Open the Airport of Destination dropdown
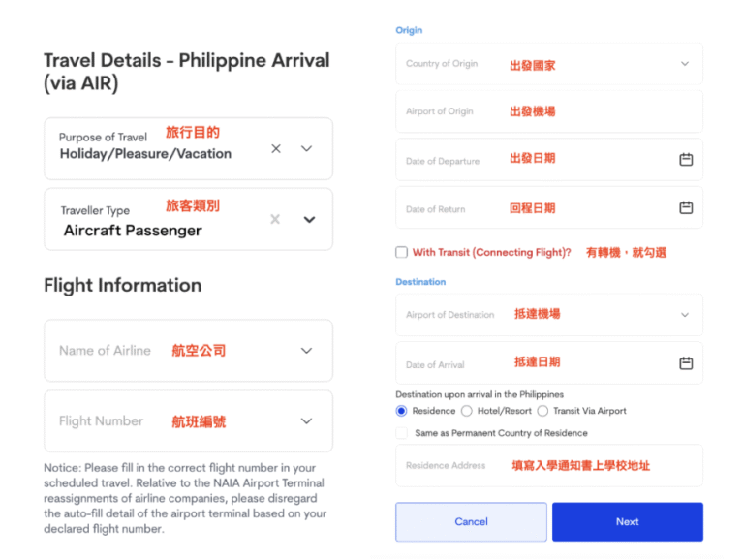 685,315
